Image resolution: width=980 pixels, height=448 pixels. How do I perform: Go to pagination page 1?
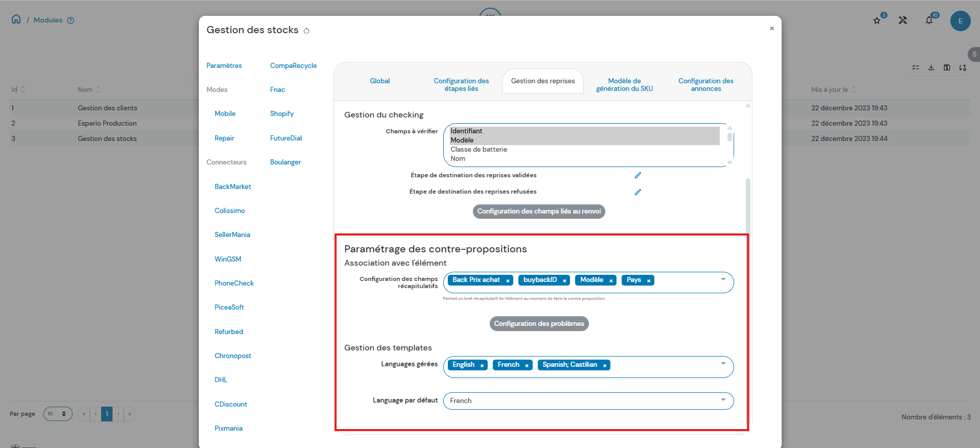[x=107, y=414]
